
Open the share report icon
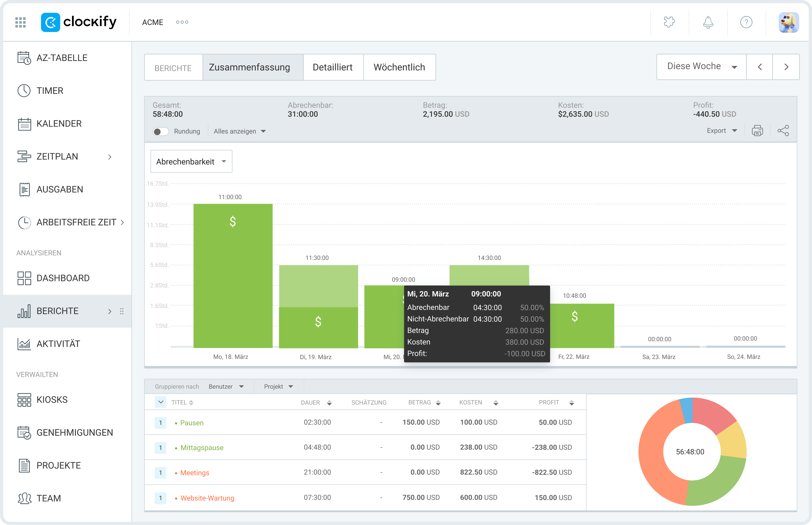[x=783, y=130]
